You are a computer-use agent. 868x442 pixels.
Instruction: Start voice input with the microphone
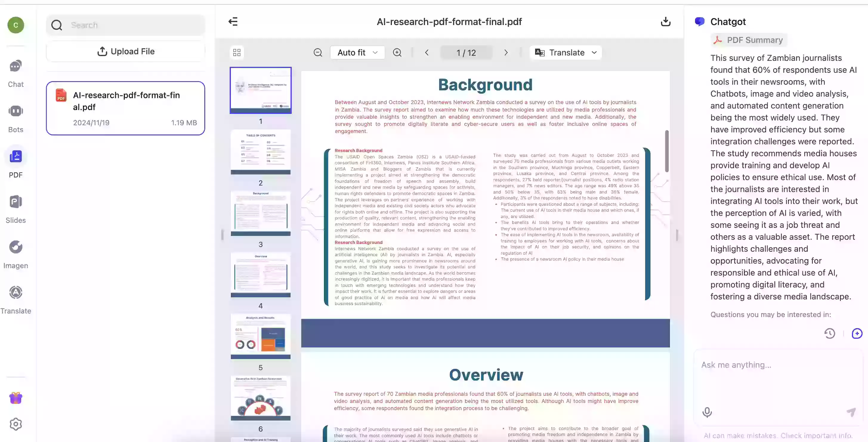tap(707, 412)
